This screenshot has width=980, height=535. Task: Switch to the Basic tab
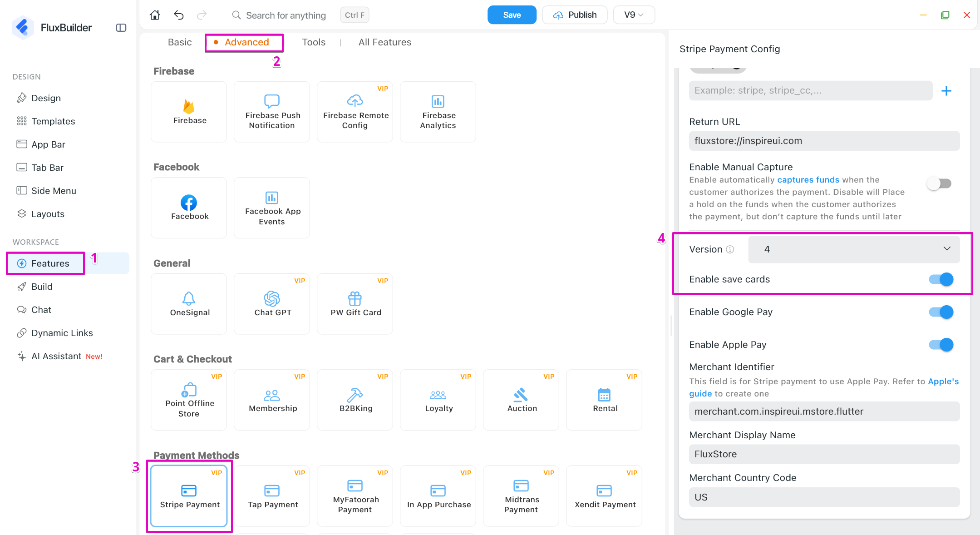(180, 42)
